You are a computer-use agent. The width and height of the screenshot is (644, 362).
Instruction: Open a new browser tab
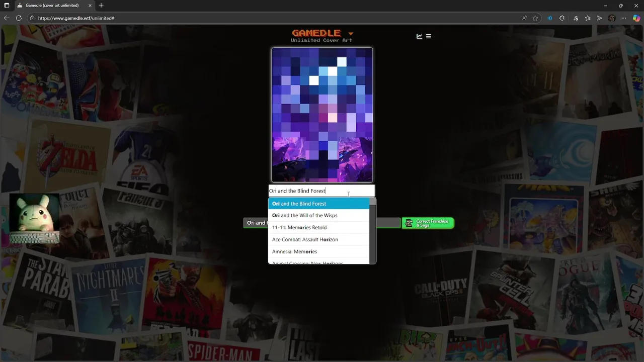point(101,6)
